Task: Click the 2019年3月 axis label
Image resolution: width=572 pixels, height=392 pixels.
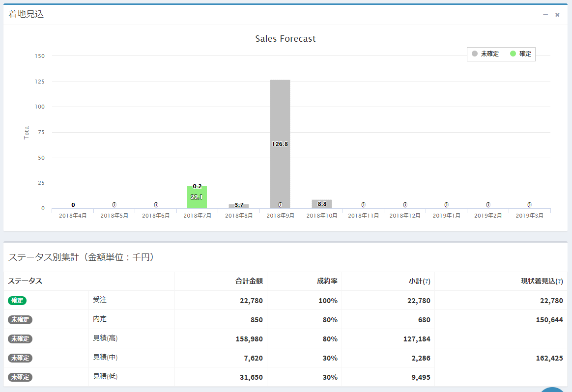Action: (529, 216)
